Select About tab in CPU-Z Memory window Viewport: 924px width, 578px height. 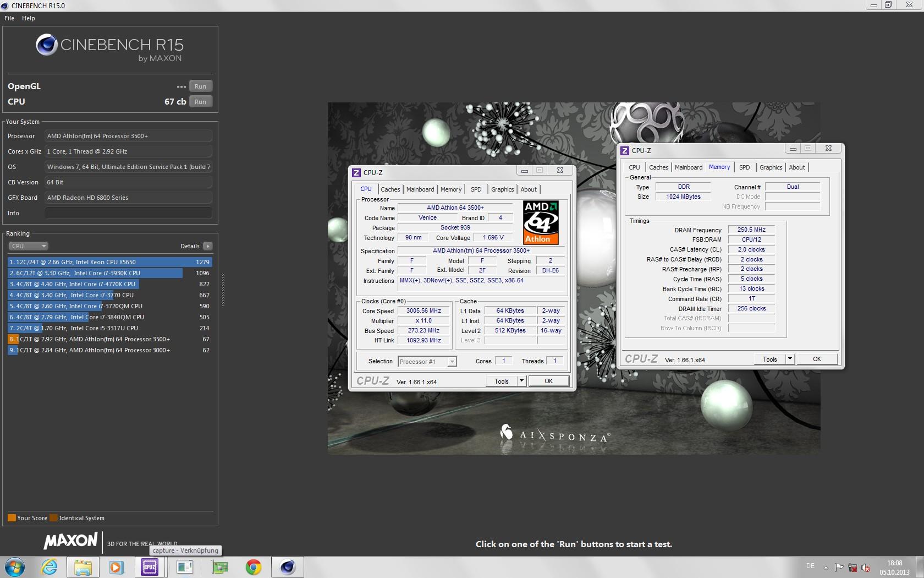(797, 167)
